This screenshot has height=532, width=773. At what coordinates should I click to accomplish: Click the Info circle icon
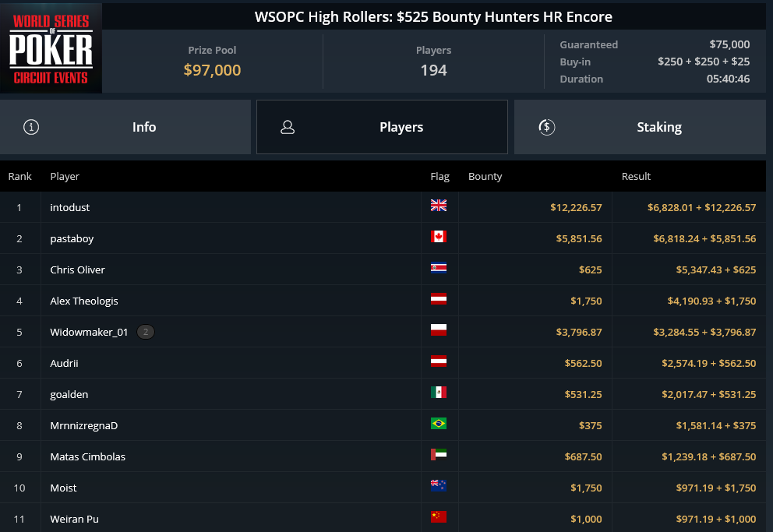tap(31, 127)
